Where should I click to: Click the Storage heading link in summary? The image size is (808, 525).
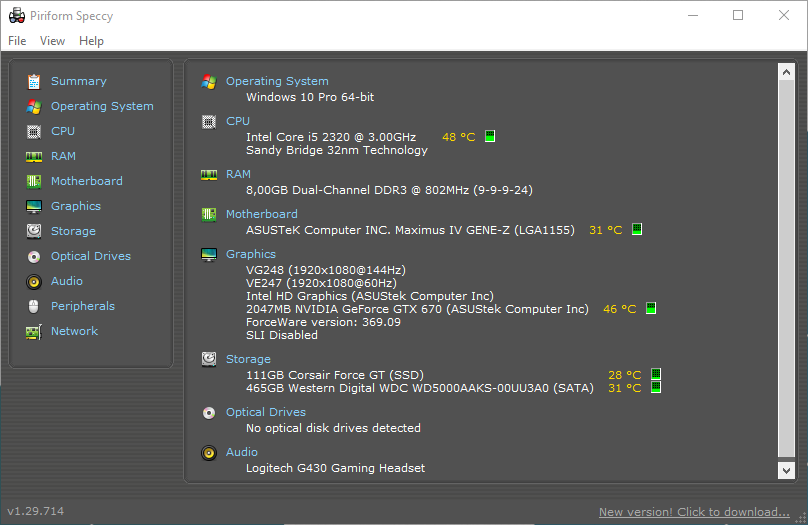248,359
